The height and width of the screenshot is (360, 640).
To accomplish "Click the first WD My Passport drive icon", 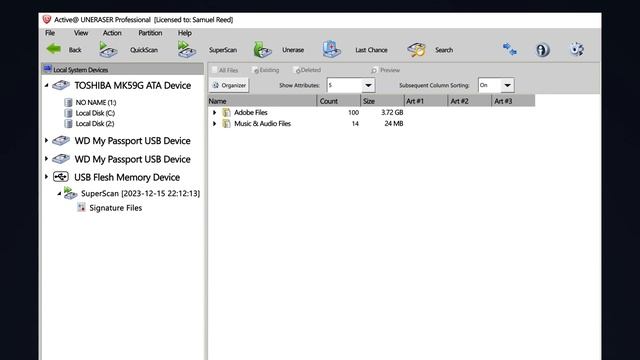I will (x=61, y=141).
